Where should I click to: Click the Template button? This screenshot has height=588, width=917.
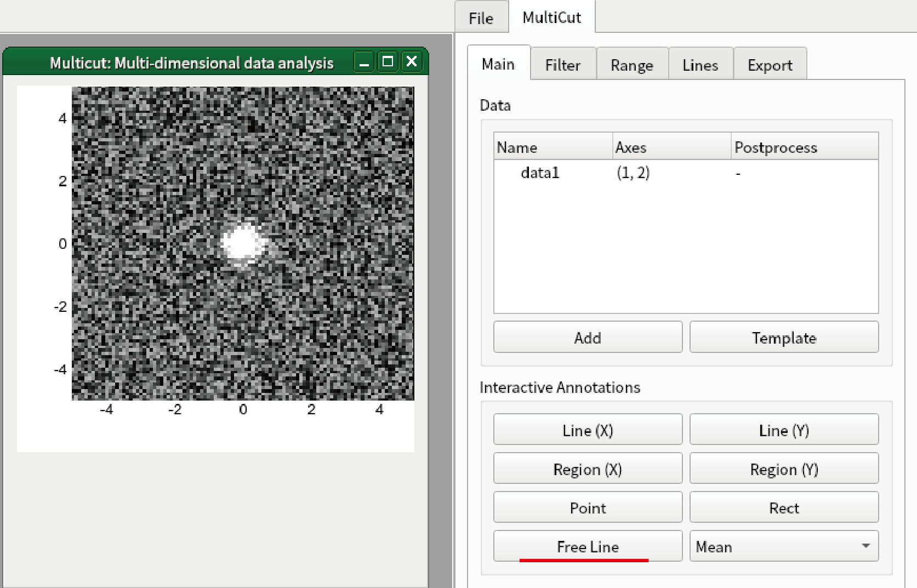pyautogui.click(x=784, y=337)
